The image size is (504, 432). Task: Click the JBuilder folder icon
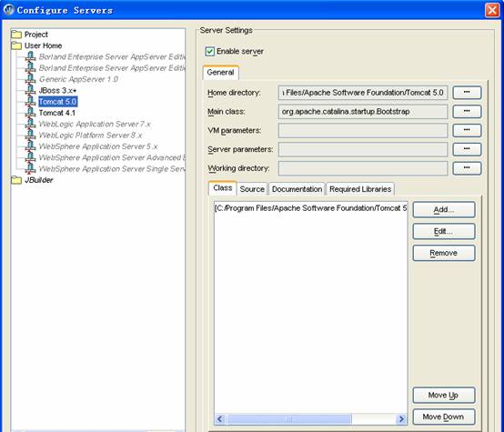[16, 180]
